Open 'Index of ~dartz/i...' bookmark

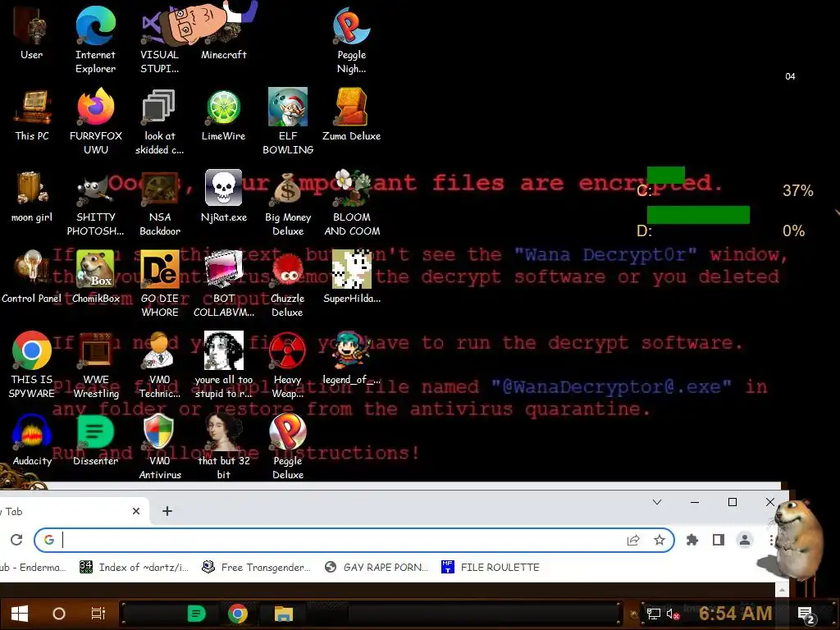click(134, 568)
